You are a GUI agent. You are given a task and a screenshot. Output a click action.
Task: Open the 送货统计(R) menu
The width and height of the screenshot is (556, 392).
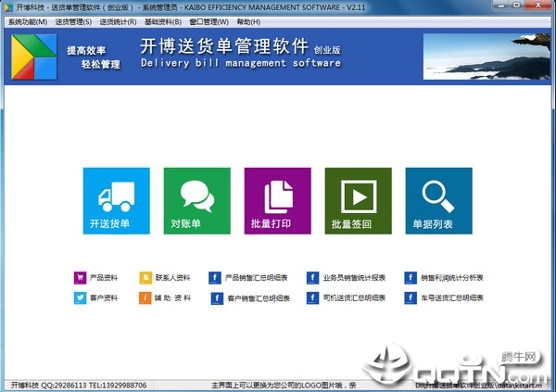tap(118, 22)
